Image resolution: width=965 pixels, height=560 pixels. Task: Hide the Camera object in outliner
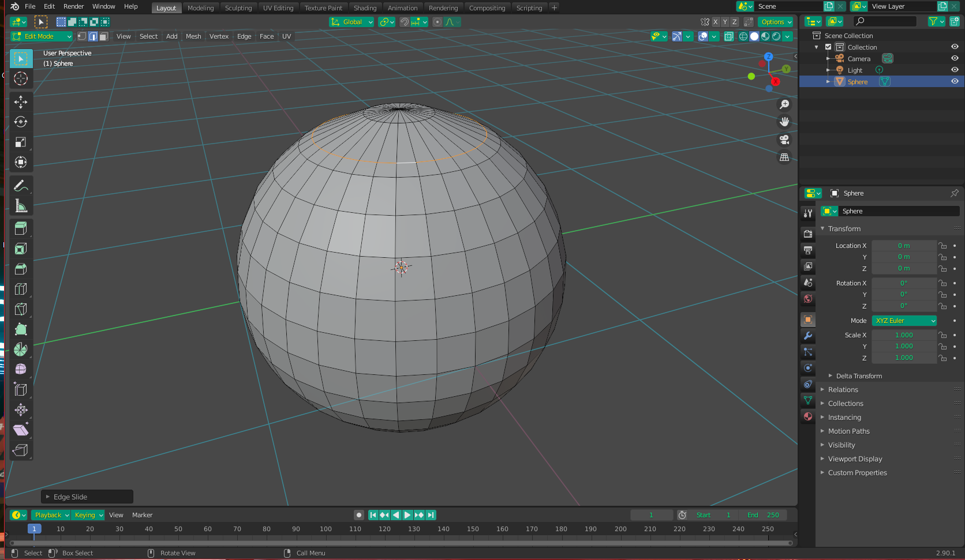(x=955, y=59)
